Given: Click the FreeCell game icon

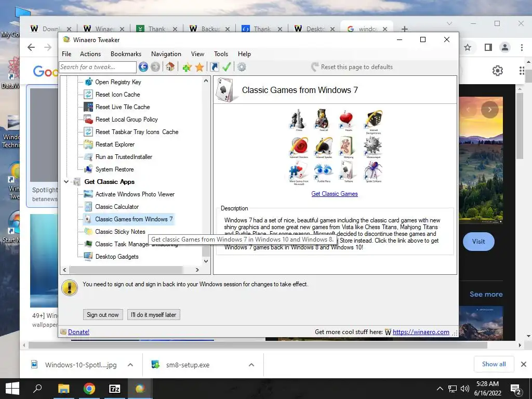Looking at the screenshot, I should (322, 119).
